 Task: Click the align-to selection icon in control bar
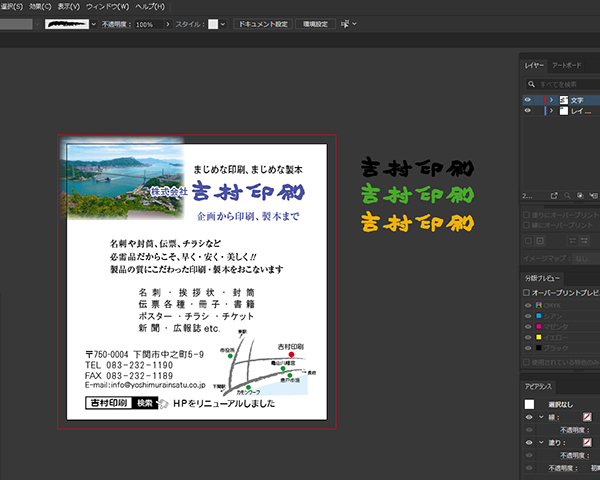point(344,24)
